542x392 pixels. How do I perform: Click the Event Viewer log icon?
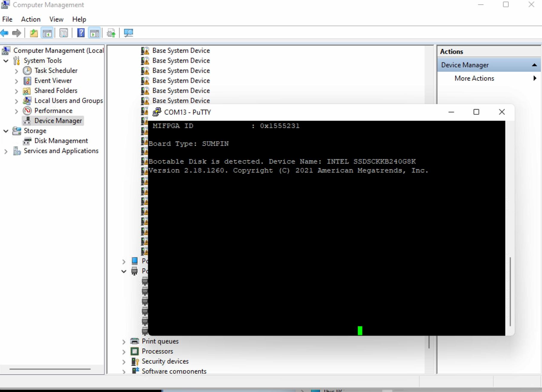(27, 81)
